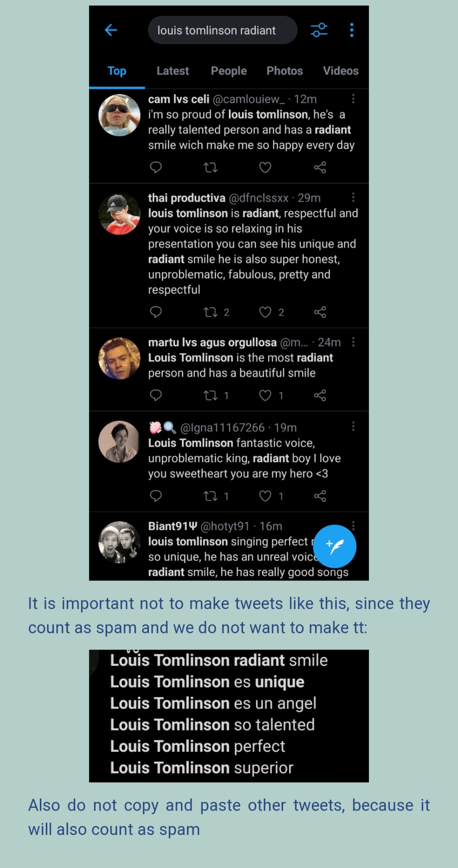Switch to the Photos tab

285,71
